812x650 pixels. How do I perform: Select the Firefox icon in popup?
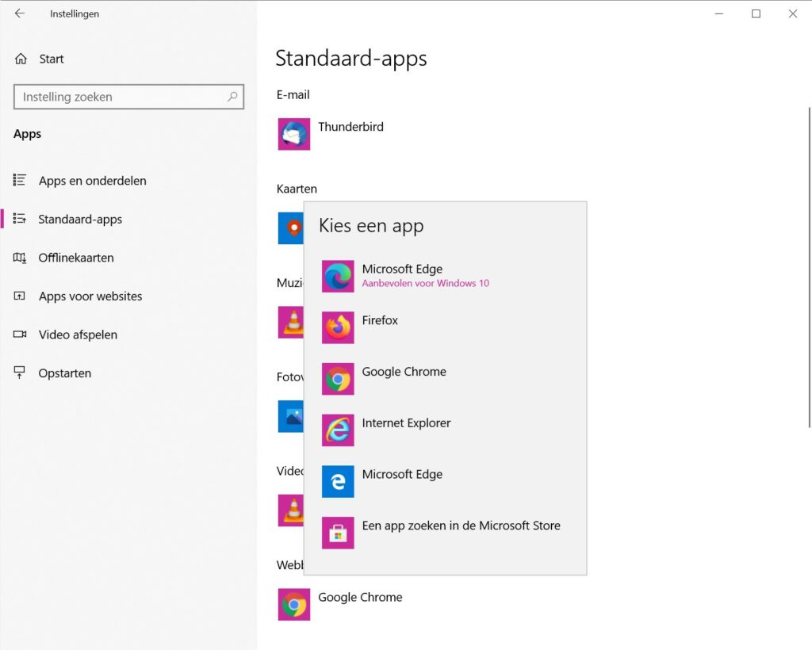click(x=338, y=327)
